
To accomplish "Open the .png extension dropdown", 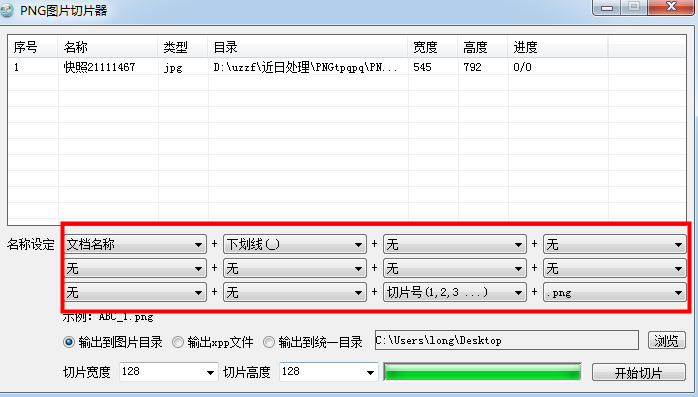I will [614, 292].
